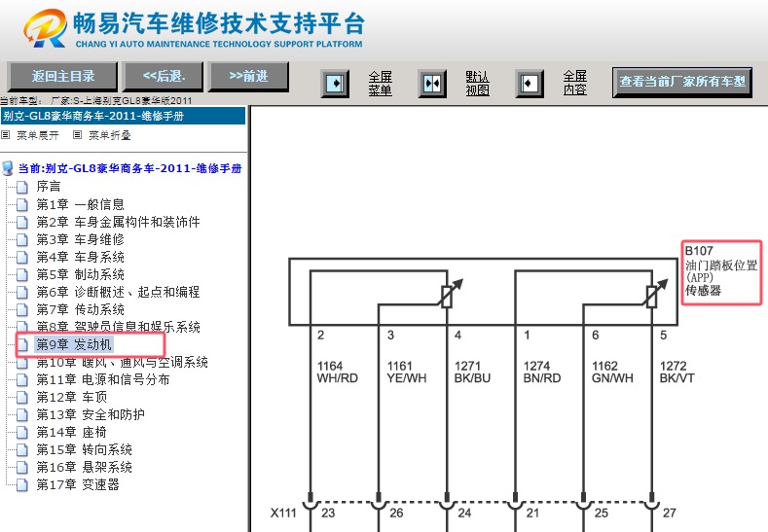The image size is (768, 532).
Task: Open 第17章 变速器
Action: (78, 485)
